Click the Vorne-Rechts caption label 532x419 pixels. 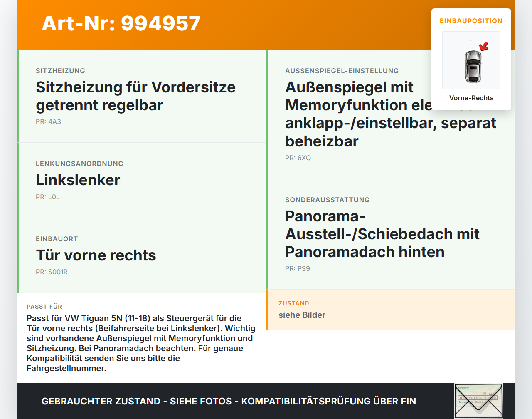pos(471,98)
